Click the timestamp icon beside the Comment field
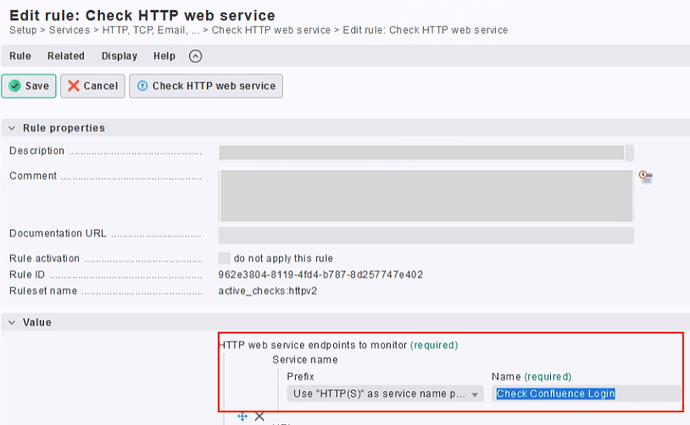The height and width of the screenshot is (425, 690). pyautogui.click(x=646, y=176)
